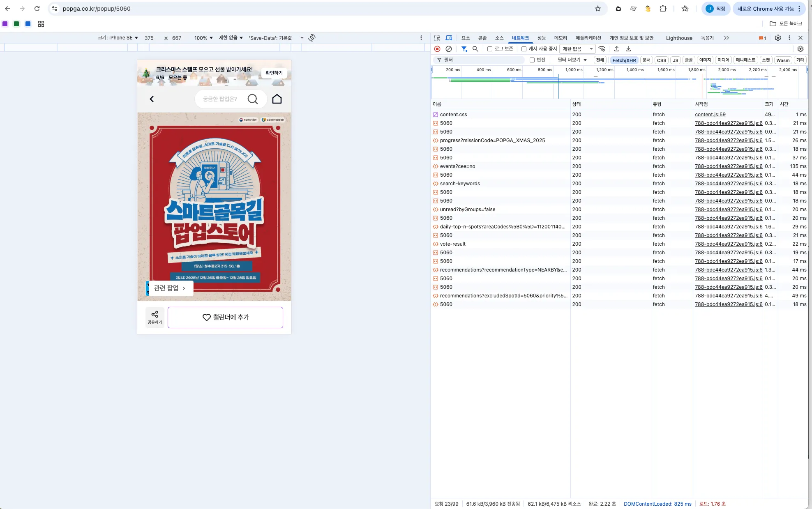Check the 반전 invert filter checkbox

coord(532,60)
